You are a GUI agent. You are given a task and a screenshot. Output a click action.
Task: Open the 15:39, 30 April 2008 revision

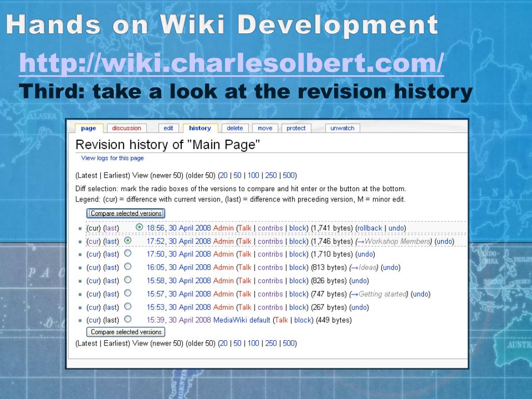pyautogui.click(x=179, y=320)
